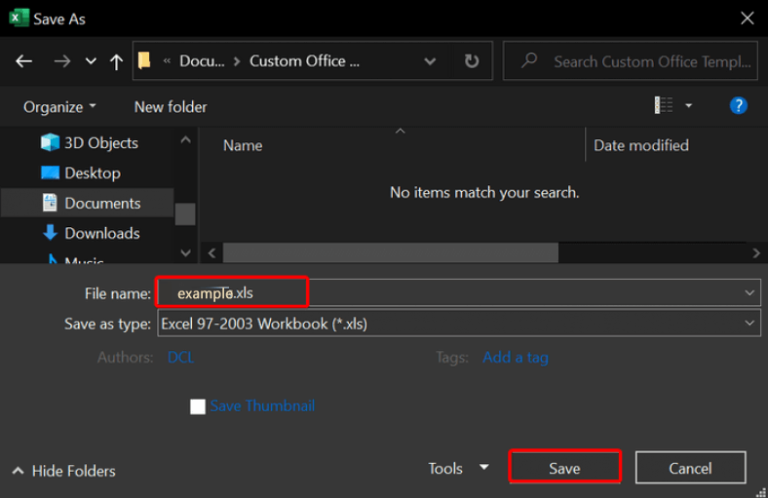Open the Help question mark icon
This screenshot has width=768, height=498.
click(738, 106)
